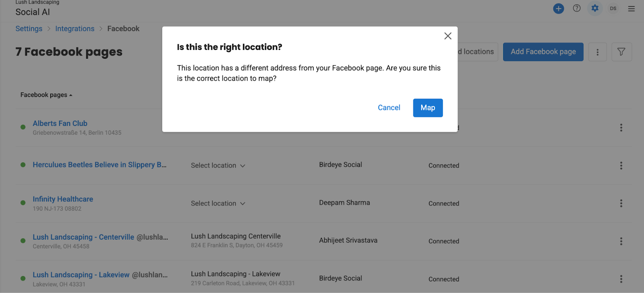Click address Griebenowstraße 14, Berlin 10435

pyautogui.click(x=77, y=133)
